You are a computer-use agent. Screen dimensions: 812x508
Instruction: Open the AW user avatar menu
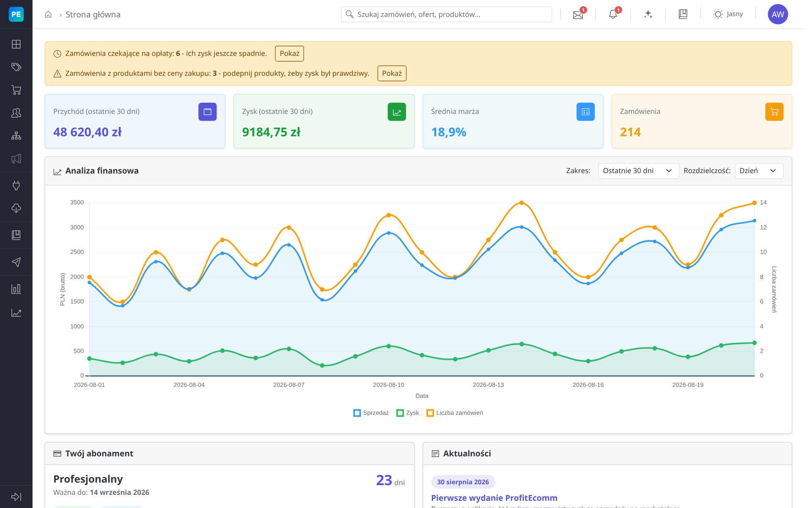pyautogui.click(x=778, y=14)
